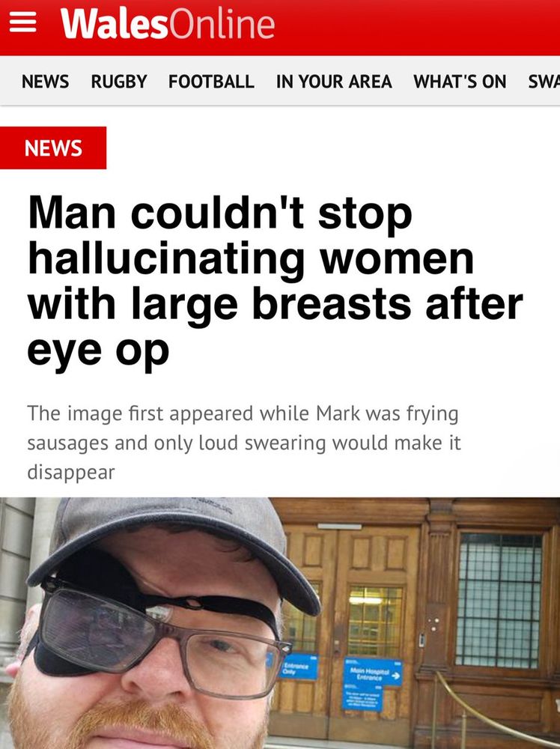Open the RUGBY section
The width and height of the screenshot is (560, 749).
(x=119, y=81)
